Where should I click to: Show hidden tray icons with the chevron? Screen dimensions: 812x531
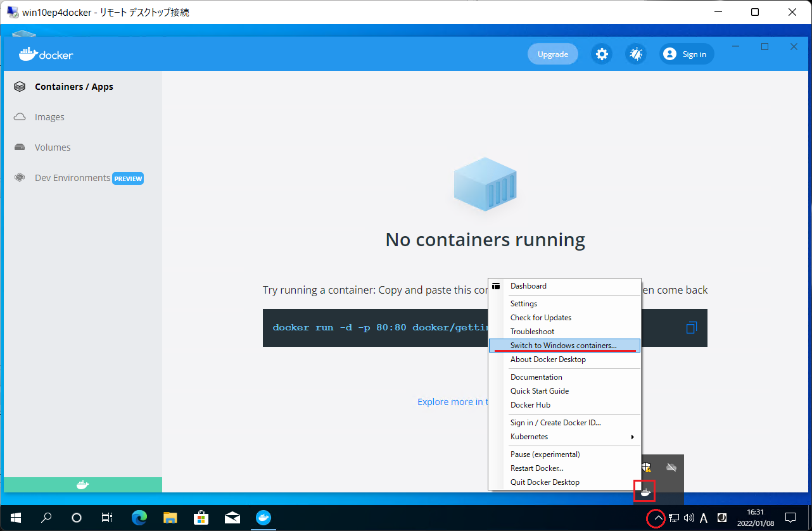[657, 518]
